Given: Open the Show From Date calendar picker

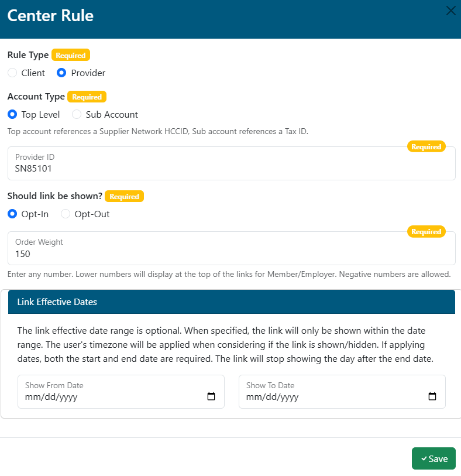Looking at the screenshot, I should (211, 396).
